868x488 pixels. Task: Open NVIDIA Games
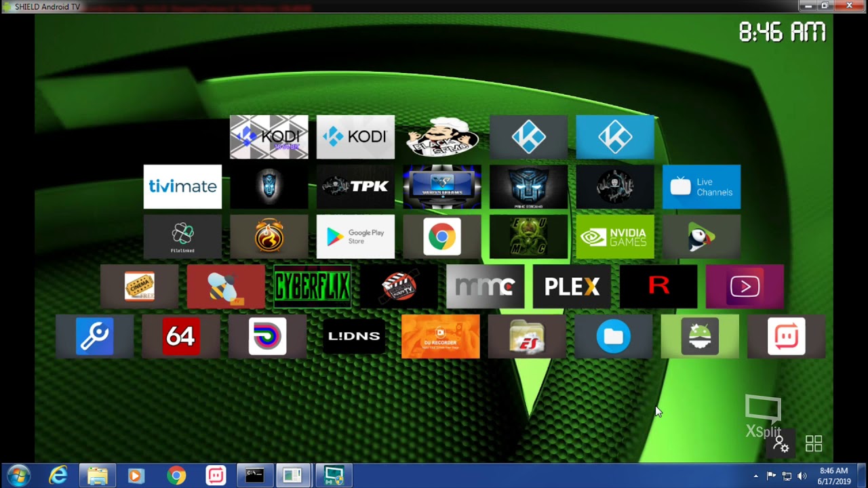615,237
